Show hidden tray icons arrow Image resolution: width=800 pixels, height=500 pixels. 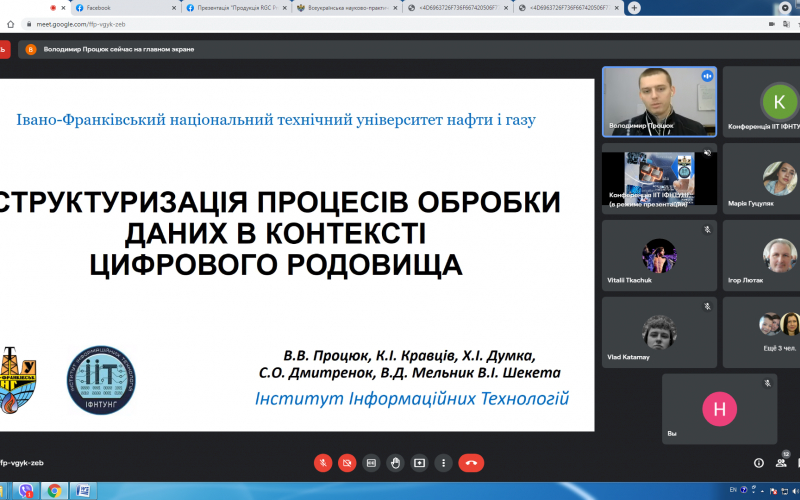[762, 491]
